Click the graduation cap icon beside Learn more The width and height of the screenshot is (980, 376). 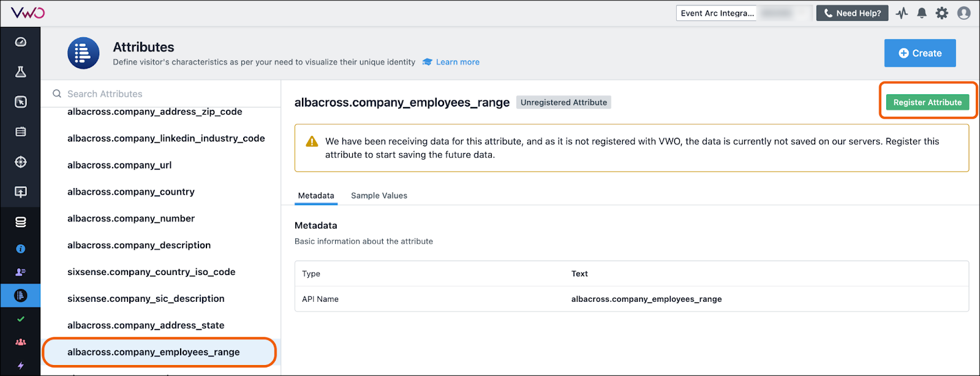tap(428, 62)
